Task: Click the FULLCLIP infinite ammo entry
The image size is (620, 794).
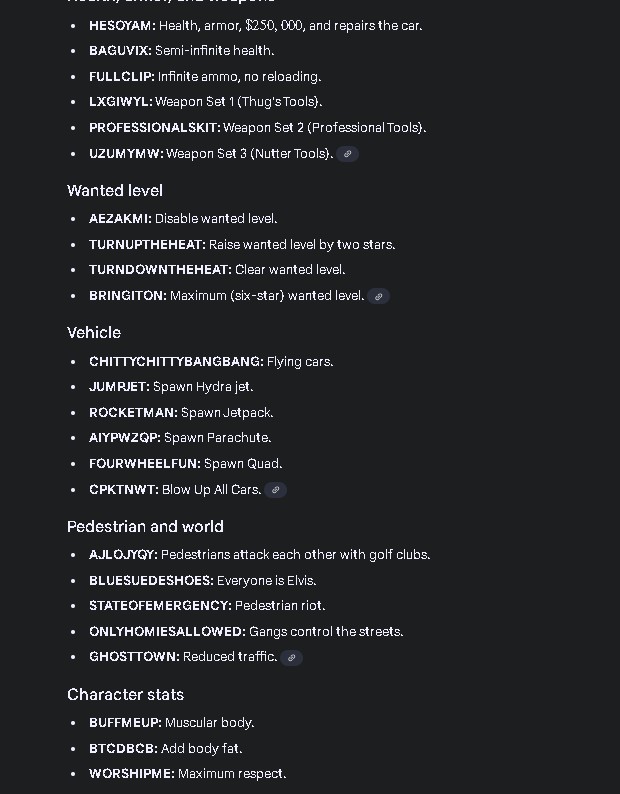Action: [121, 76]
